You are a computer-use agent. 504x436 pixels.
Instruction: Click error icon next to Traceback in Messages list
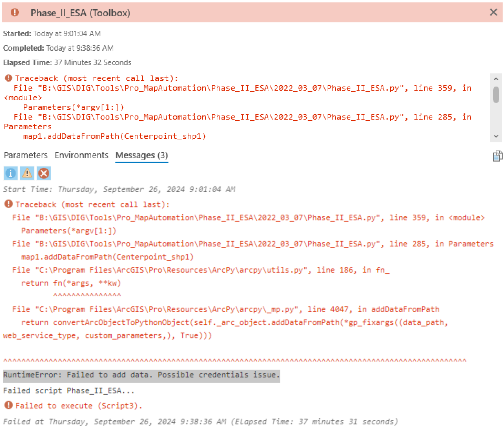point(9,204)
